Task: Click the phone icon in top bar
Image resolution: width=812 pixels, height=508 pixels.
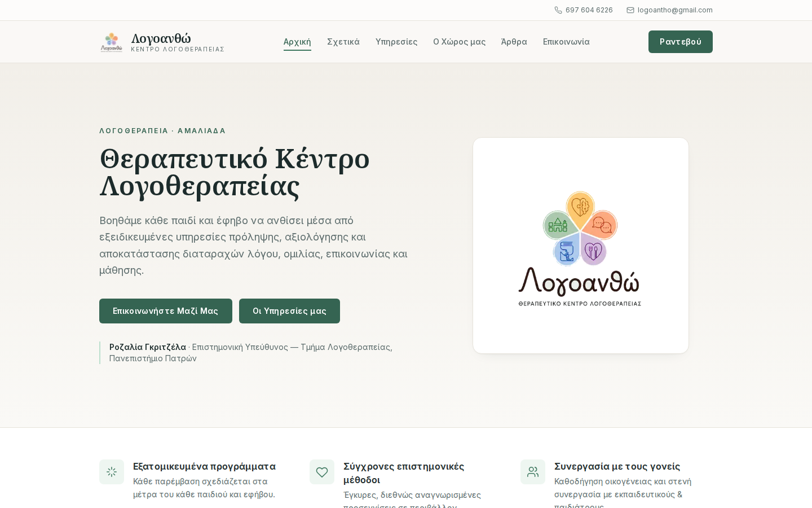Action: coord(558,10)
